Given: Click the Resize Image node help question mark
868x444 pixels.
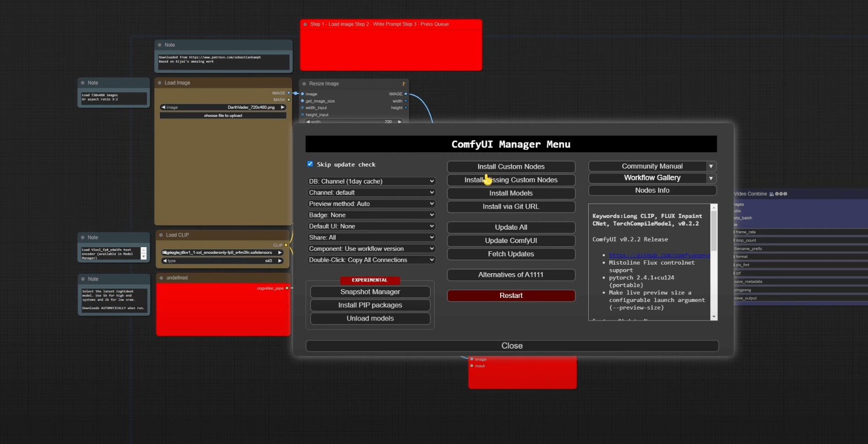Looking at the screenshot, I should click(403, 84).
